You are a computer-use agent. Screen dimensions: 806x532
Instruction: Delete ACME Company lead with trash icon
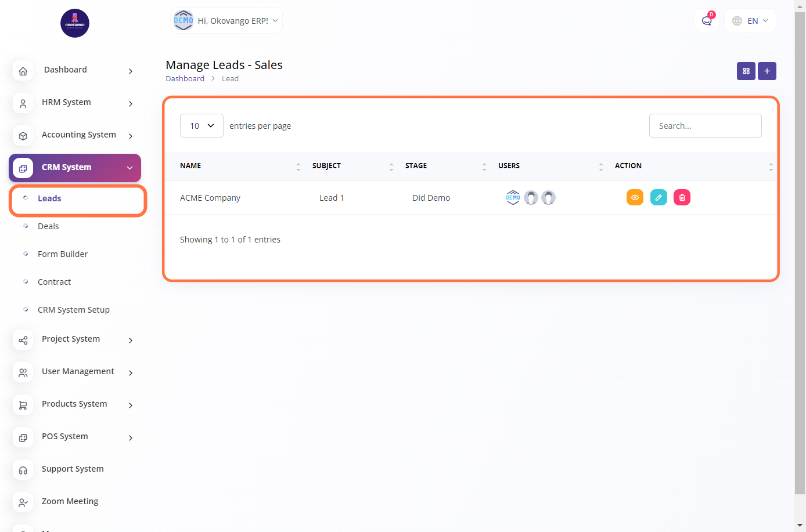pyautogui.click(x=682, y=197)
